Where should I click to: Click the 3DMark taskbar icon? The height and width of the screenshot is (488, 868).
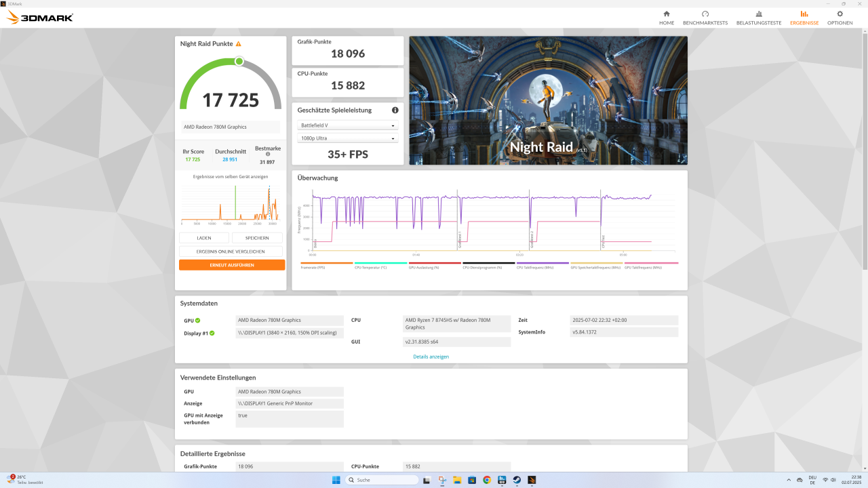click(532, 480)
